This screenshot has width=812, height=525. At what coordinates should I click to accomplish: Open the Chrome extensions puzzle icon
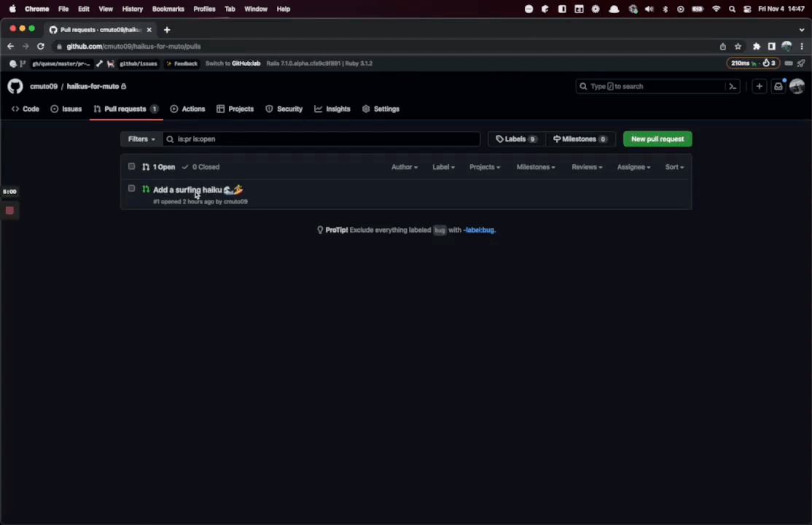pos(757,46)
